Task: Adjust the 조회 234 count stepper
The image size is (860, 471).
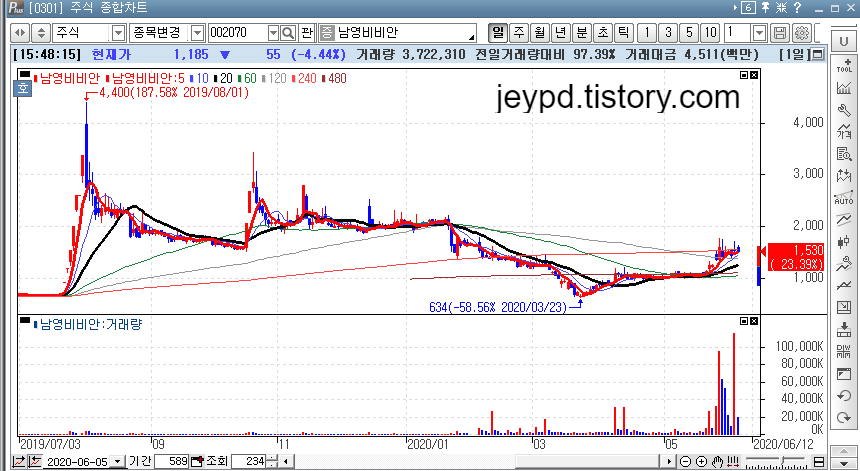Action: coord(271,462)
